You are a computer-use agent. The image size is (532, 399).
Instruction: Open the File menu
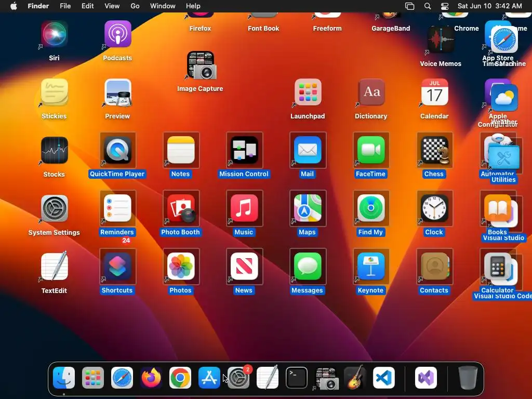65,6
